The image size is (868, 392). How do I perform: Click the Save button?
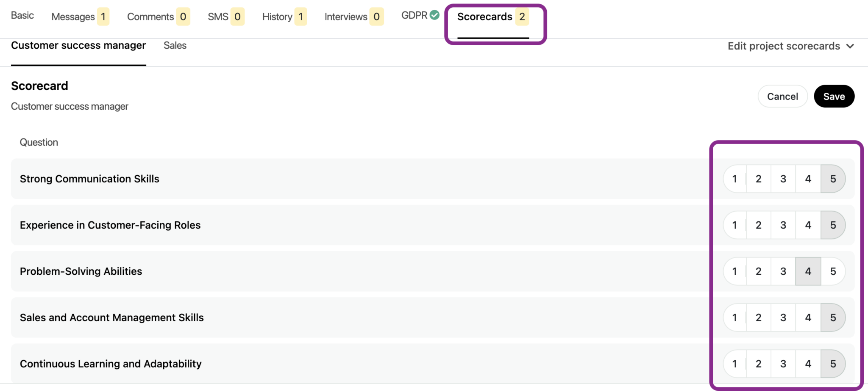pos(834,97)
